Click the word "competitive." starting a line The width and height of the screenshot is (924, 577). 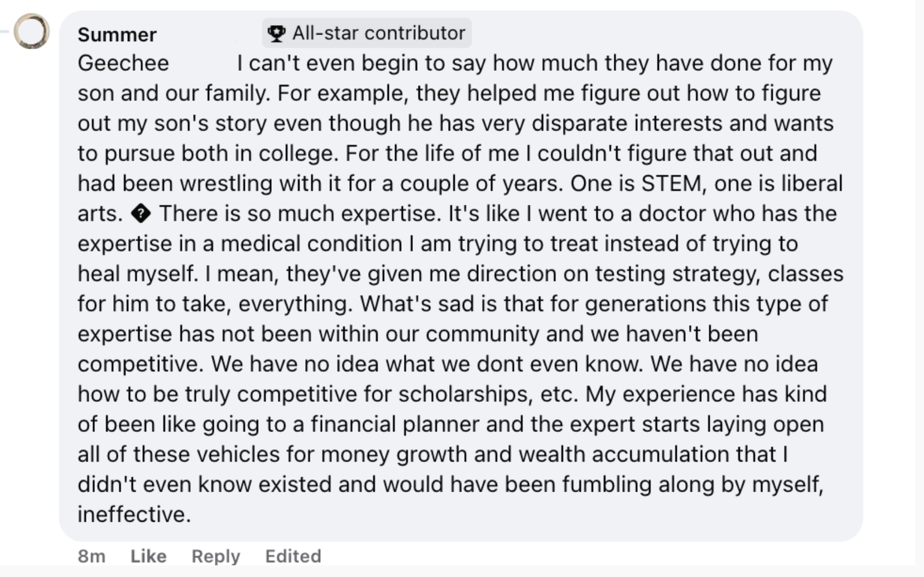[x=141, y=364]
